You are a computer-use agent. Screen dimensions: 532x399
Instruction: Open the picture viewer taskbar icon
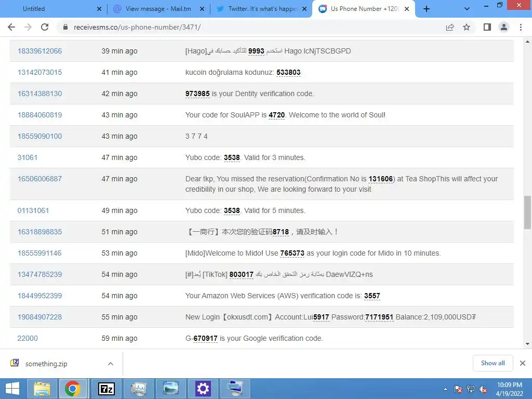170,389
